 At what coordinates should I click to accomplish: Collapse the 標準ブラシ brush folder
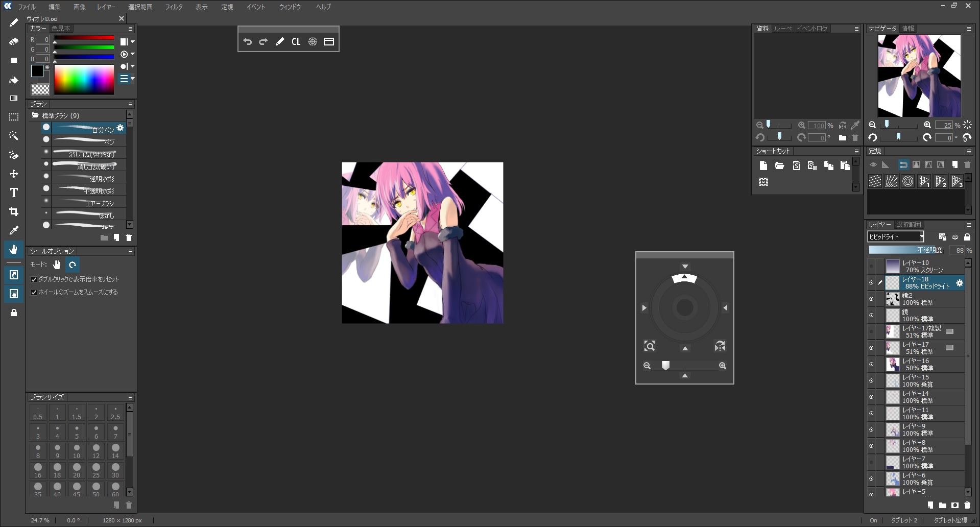coord(35,115)
